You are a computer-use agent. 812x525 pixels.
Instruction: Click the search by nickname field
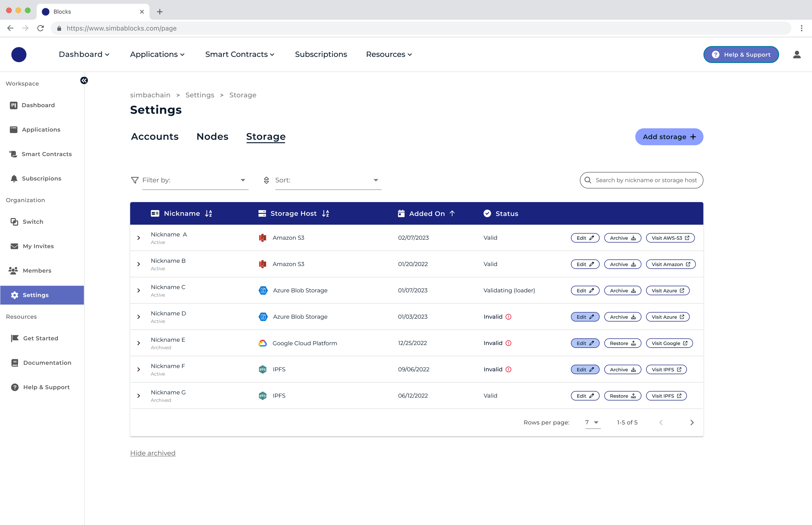646,180
